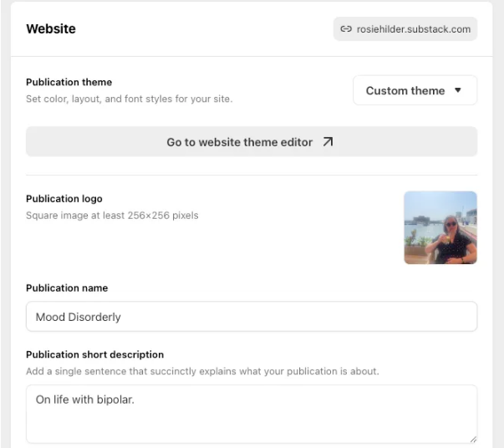Focus the Publication name field
Image resolution: width=504 pixels, height=448 pixels.
pos(251,317)
